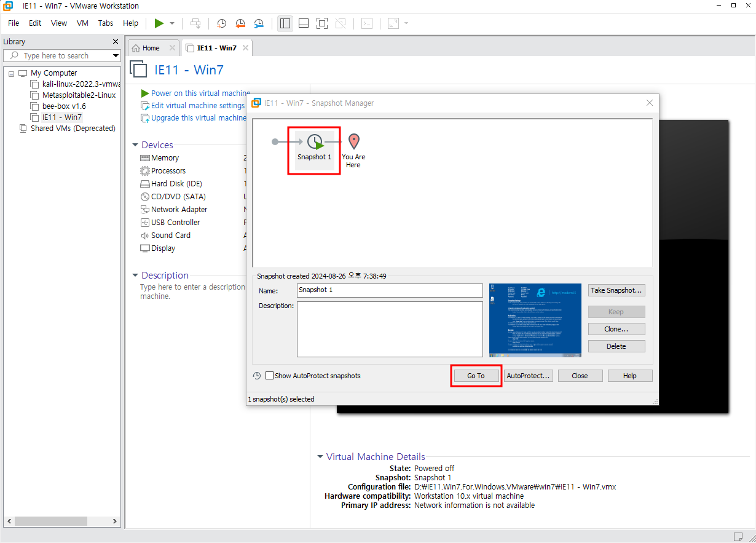Image resolution: width=756 pixels, height=543 pixels.
Task: Select Metasploitable2-Linux in library
Action: 73,95
